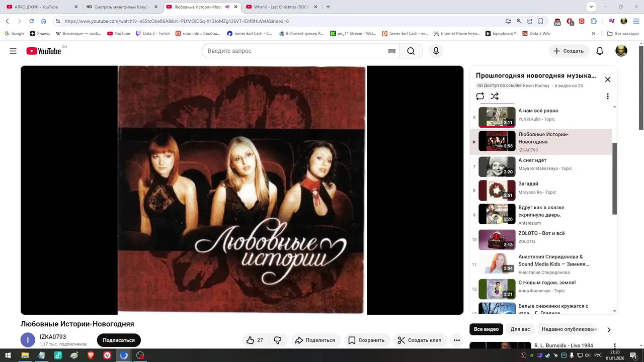This screenshot has width=644, height=362.
Task: Play ZOLOTO - Вот и всё
Action: (x=541, y=239)
